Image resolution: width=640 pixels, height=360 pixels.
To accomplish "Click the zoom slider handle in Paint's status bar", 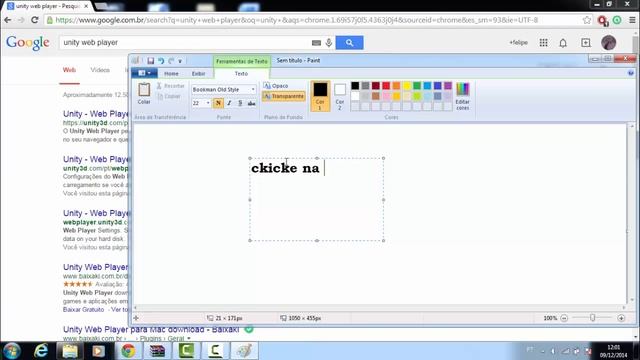I will (592, 318).
